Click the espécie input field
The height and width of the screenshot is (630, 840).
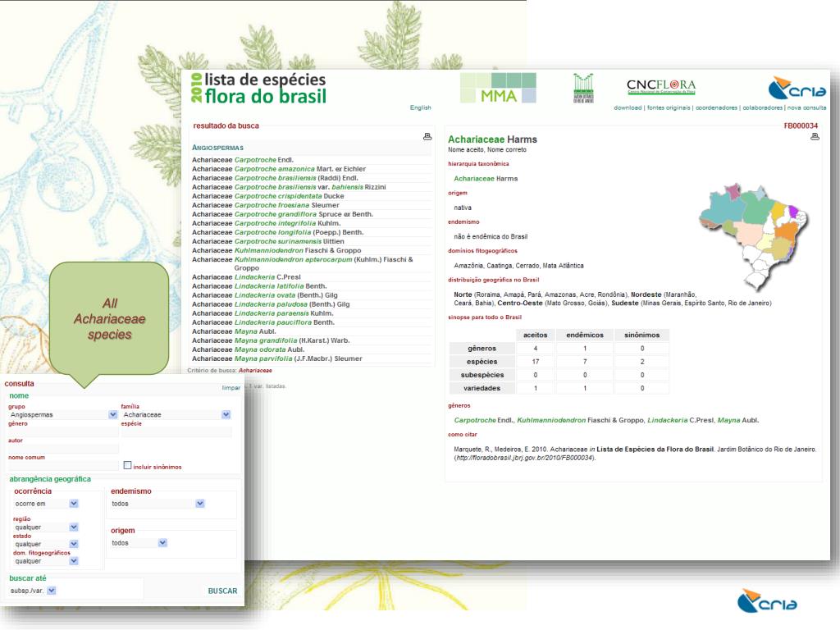176,431
